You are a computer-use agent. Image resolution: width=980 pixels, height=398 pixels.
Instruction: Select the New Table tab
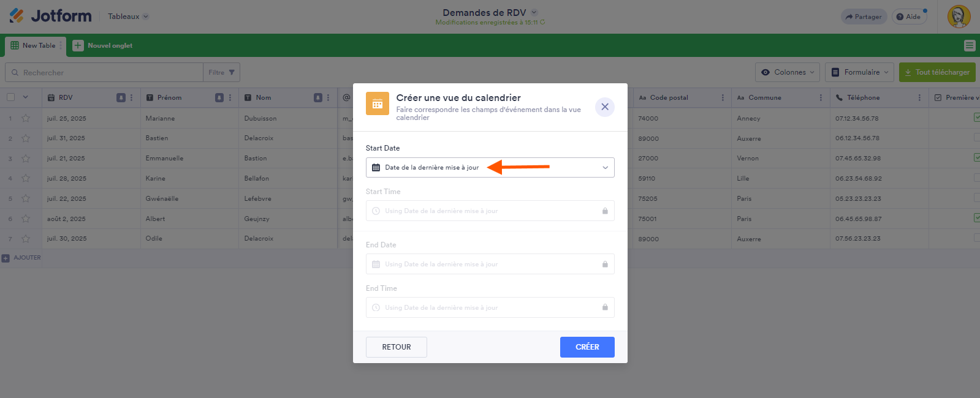point(34,45)
